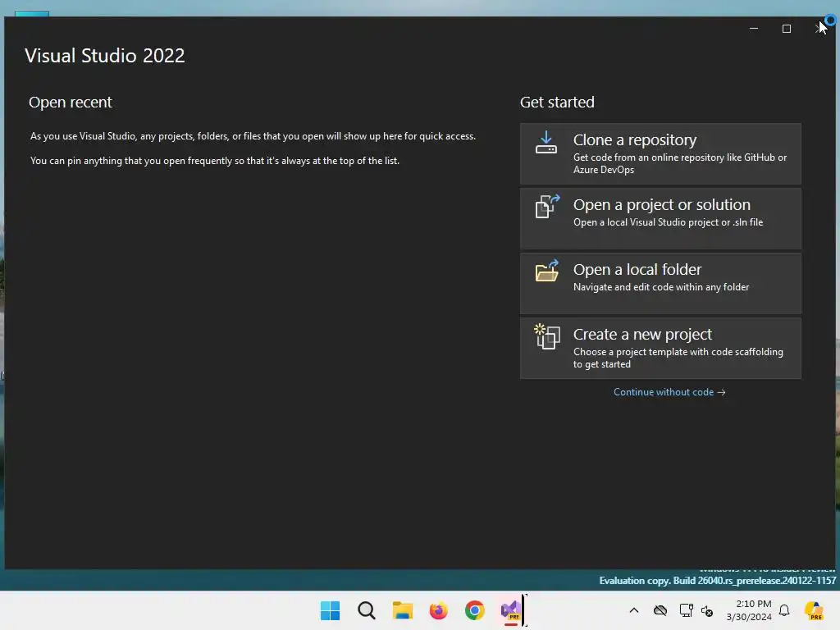Launch Google Chrome from the taskbar
Viewport: 840px width, 630px height.
point(475,610)
